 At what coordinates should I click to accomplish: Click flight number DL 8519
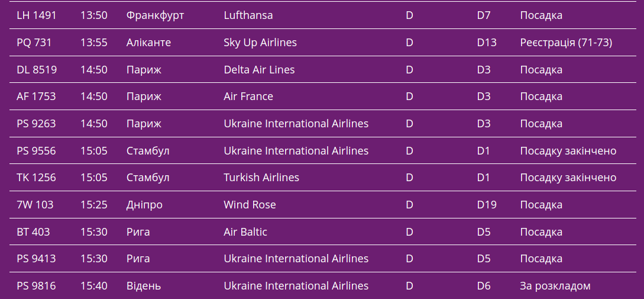coord(37,70)
